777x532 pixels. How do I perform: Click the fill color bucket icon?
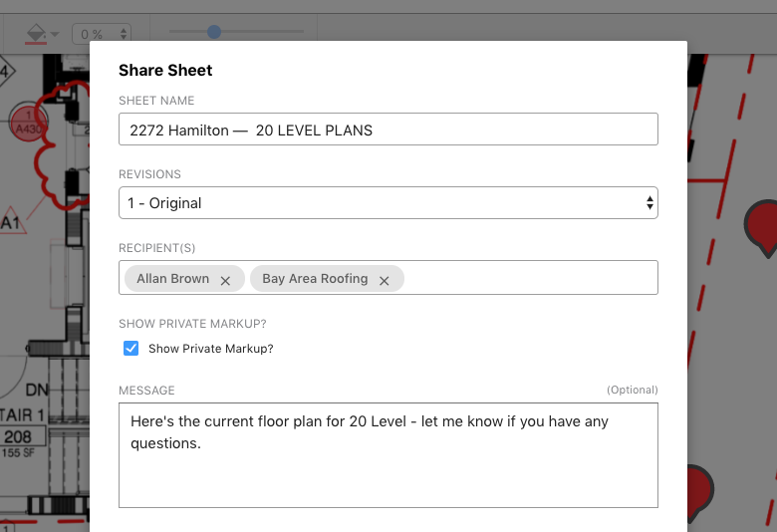[37, 33]
